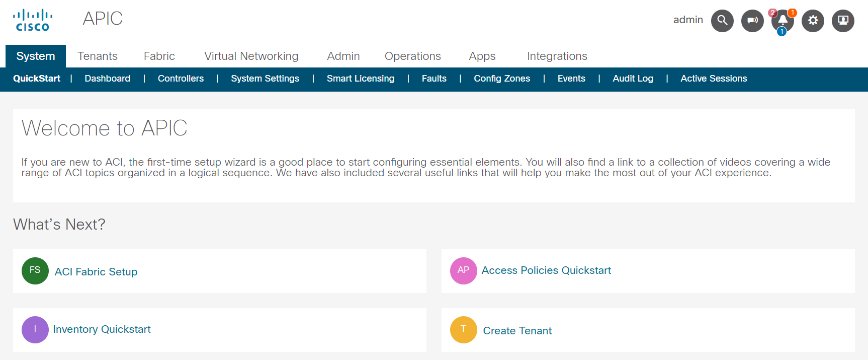
Task: Click the purple I circle icon
Action: [x=35, y=330]
